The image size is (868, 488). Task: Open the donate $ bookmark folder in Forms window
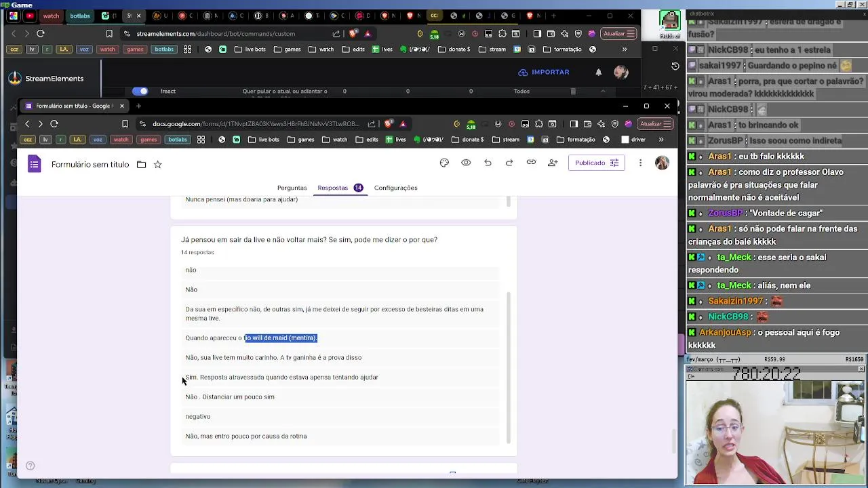467,140
